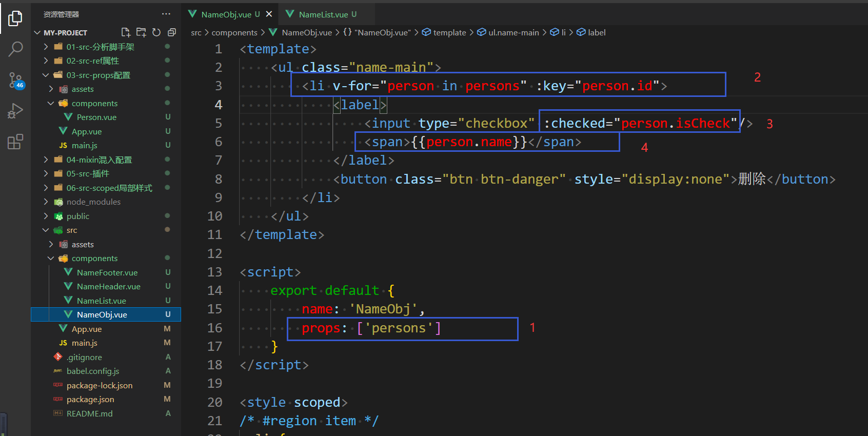Select NameObj.vue in the file tree
Screen dimensions: 868x436
pyautogui.click(x=106, y=314)
